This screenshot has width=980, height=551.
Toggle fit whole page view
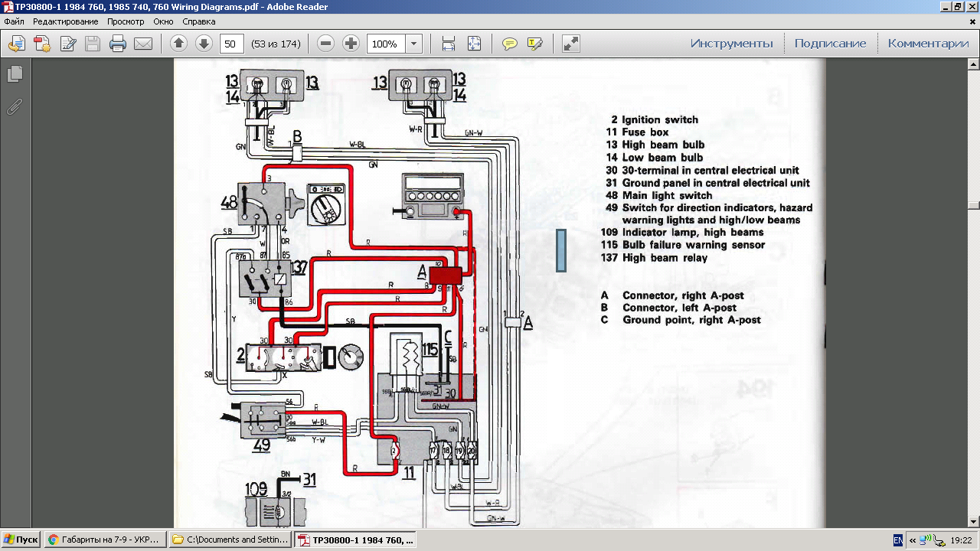[x=474, y=44]
